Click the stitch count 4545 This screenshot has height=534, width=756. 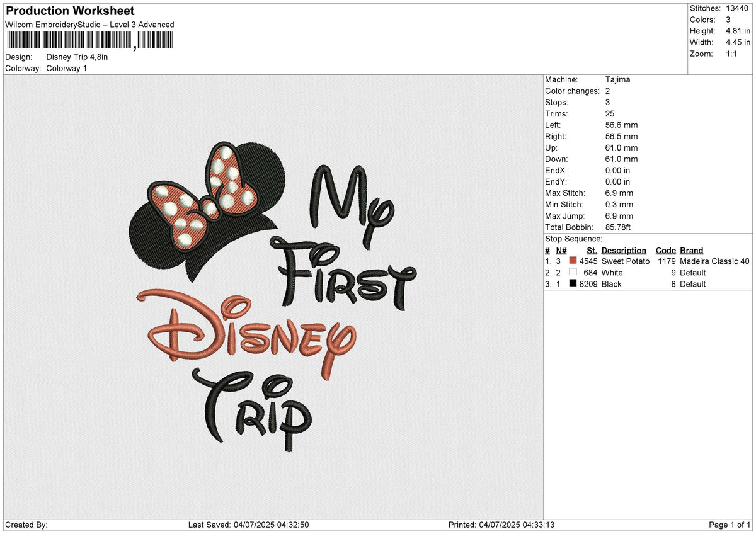(x=588, y=261)
